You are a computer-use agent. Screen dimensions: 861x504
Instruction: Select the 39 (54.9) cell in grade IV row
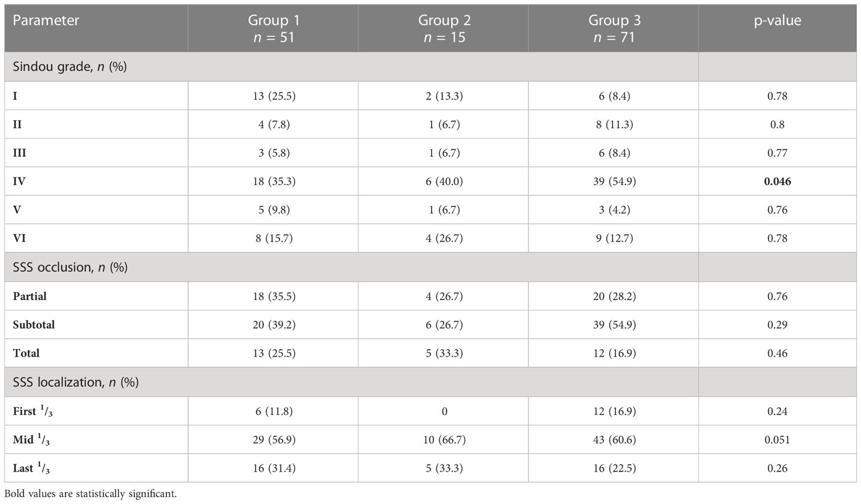tap(614, 182)
